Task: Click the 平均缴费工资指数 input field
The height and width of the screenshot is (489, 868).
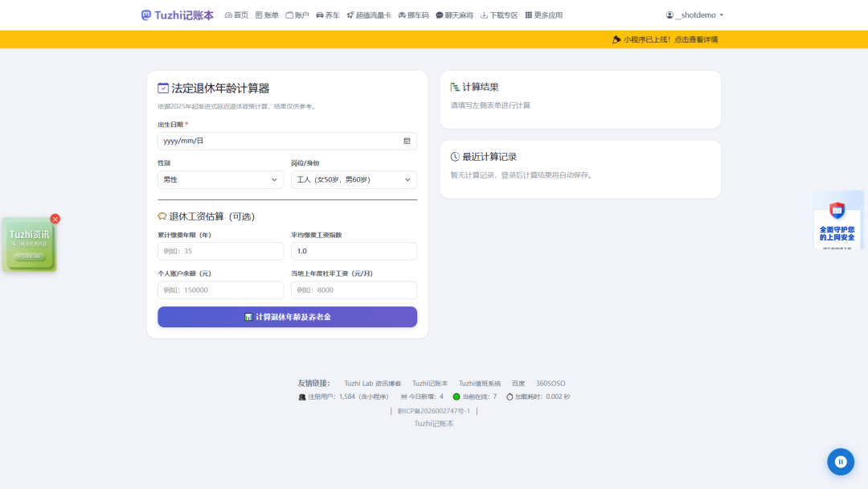Action: [354, 251]
